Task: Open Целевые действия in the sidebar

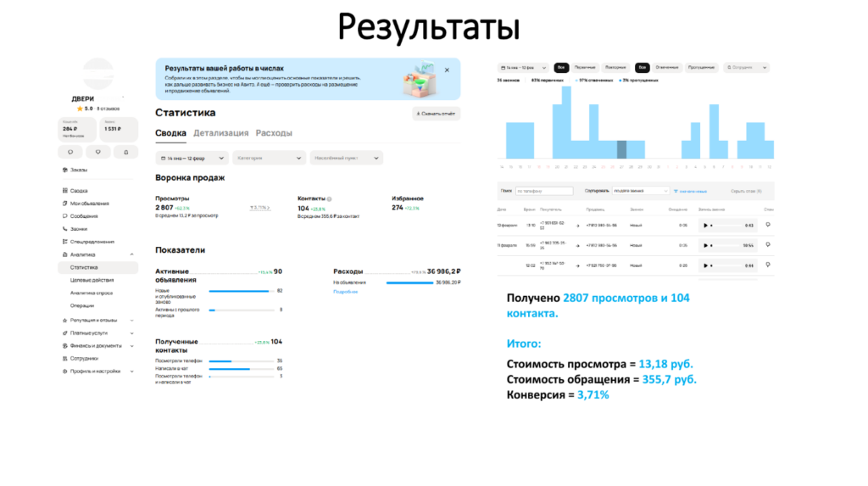Action: click(92, 281)
